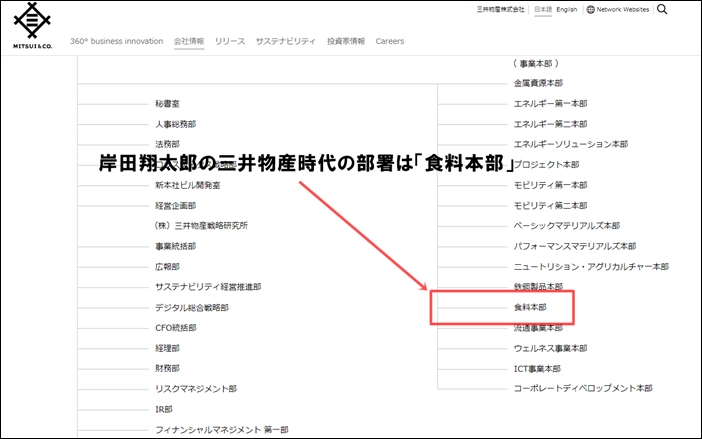Click the 経理部 entry
The width and height of the screenshot is (702, 439).
(167, 348)
